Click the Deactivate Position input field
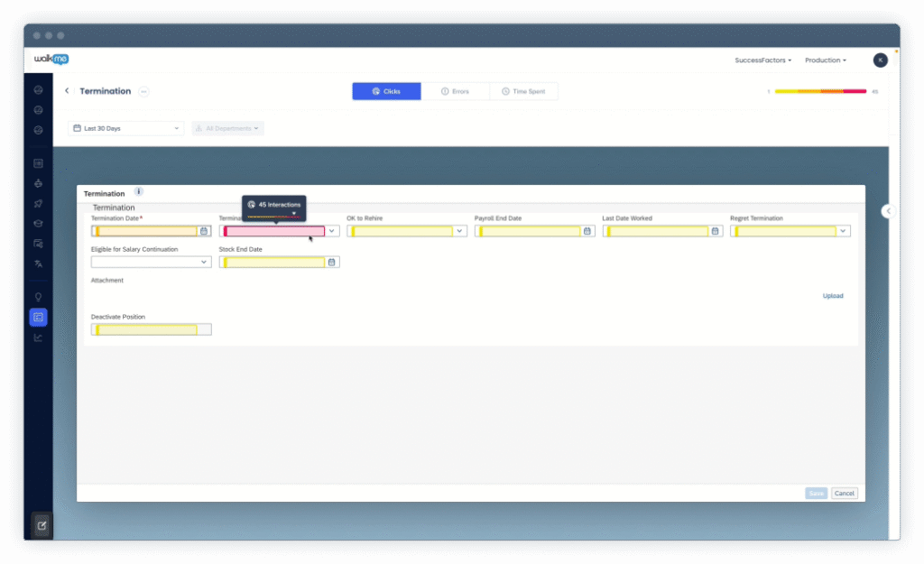 [151, 329]
